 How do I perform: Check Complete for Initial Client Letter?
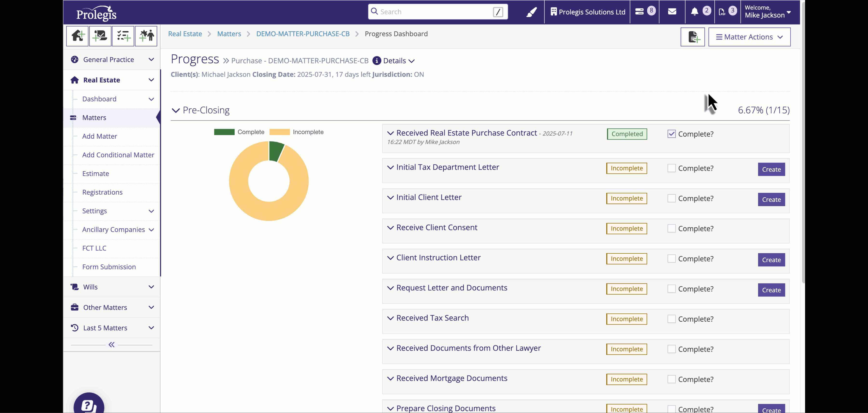pyautogui.click(x=671, y=198)
